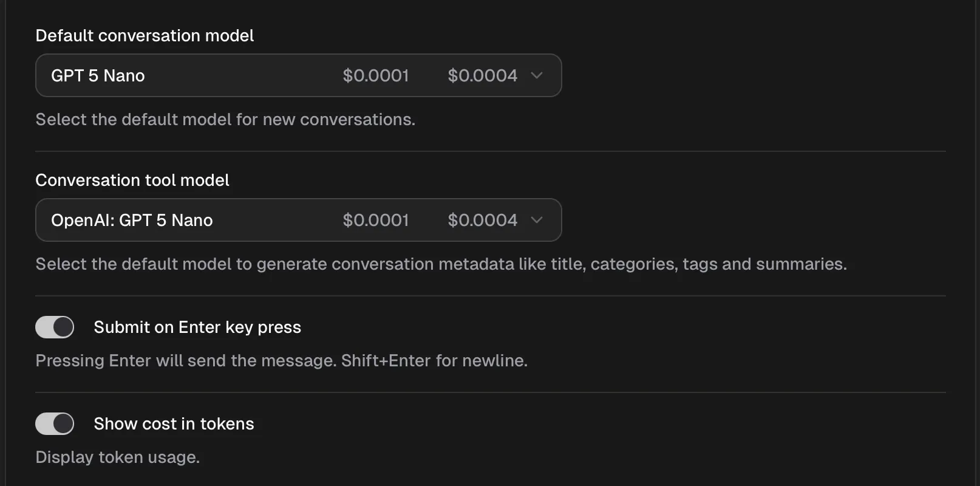This screenshot has height=486, width=980.
Task: Click the 'Submit on Enter key press' label
Action: click(197, 327)
